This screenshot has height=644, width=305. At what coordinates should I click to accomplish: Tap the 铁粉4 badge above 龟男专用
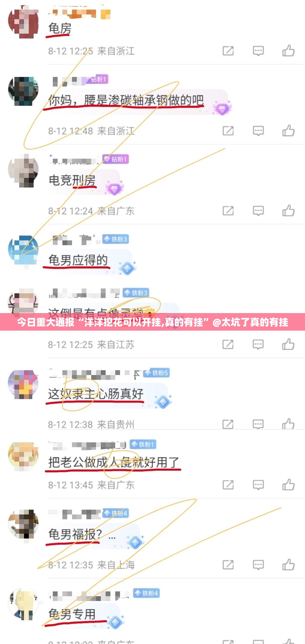pos(146,593)
